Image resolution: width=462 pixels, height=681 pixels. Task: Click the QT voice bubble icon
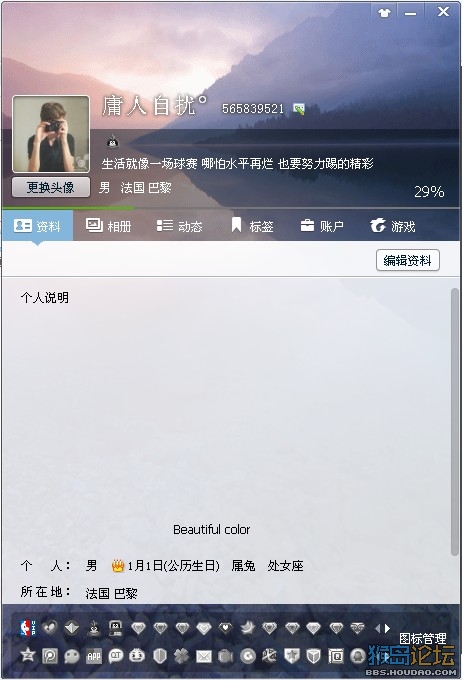click(116, 655)
